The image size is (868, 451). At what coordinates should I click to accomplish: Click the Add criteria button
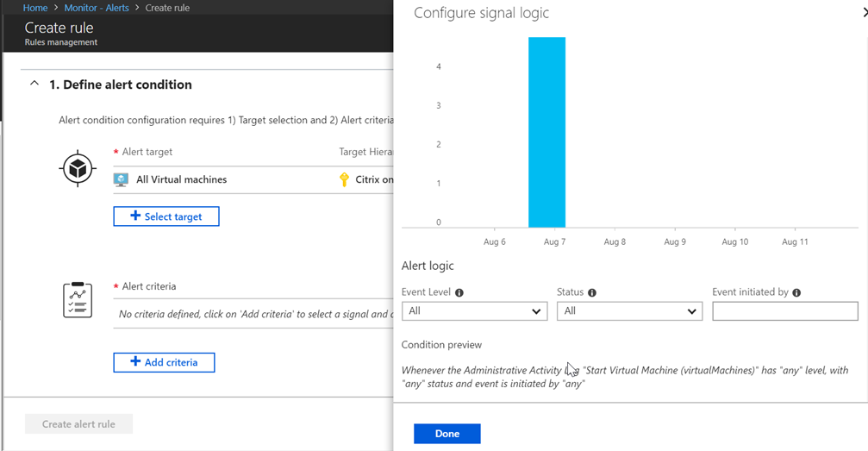[x=164, y=362]
